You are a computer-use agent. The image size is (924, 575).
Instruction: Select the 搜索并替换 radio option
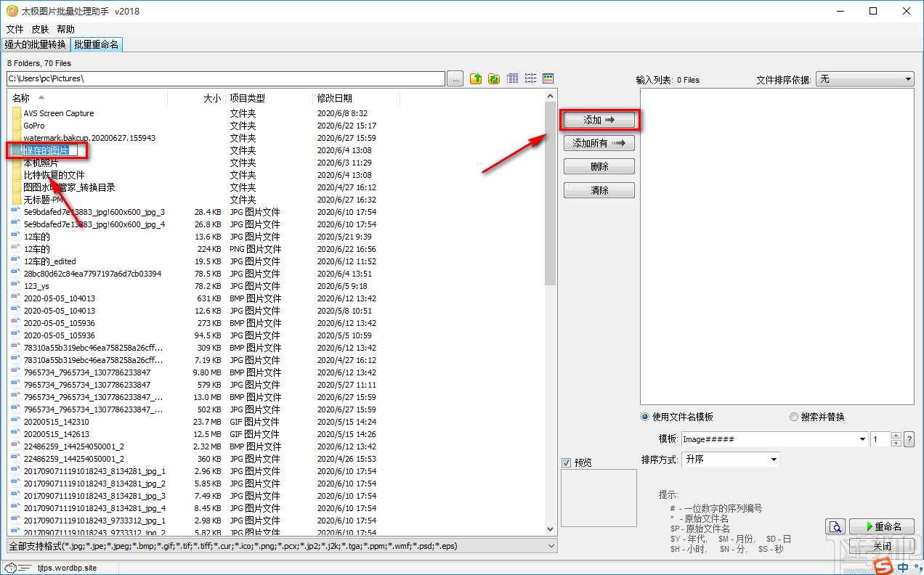click(793, 417)
